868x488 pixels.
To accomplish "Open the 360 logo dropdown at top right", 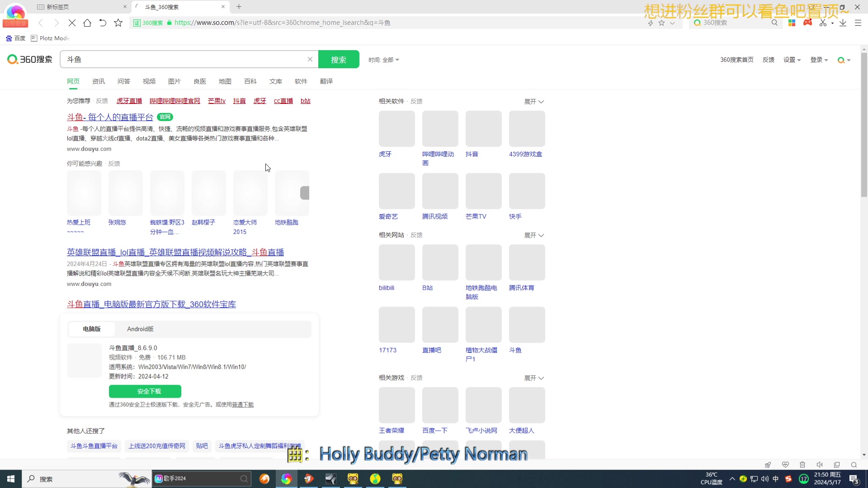I will (844, 60).
